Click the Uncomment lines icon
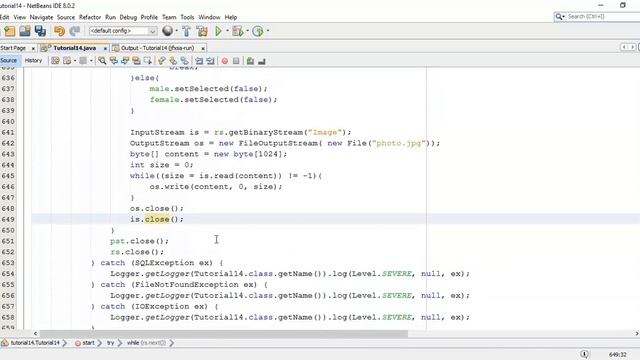The height and width of the screenshot is (360, 640). (262, 61)
